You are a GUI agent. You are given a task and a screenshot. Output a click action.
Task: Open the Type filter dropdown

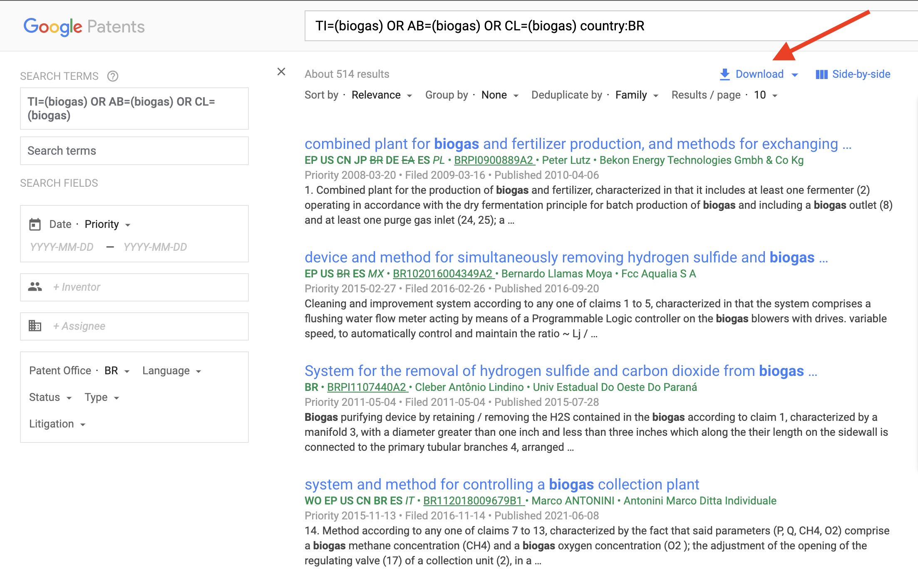coord(102,398)
